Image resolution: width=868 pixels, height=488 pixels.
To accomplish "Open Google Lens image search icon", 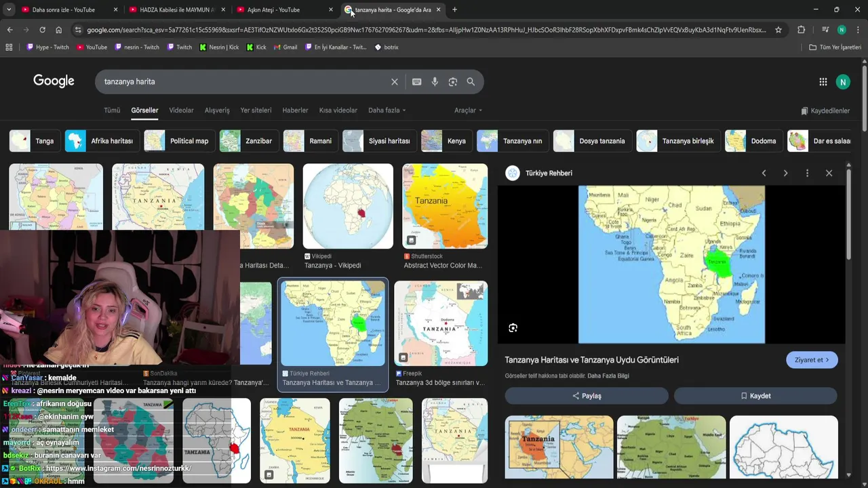I will pos(453,81).
